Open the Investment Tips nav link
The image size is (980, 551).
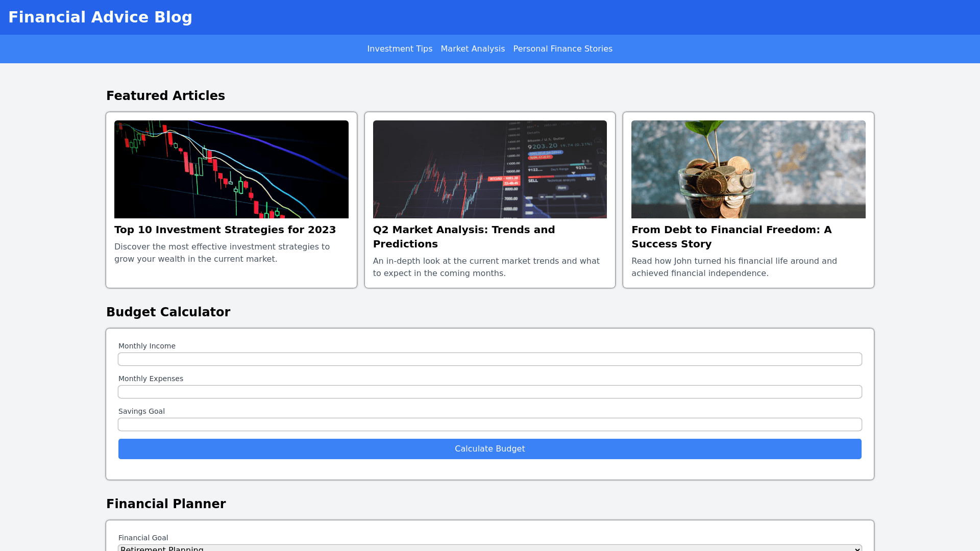pos(400,49)
